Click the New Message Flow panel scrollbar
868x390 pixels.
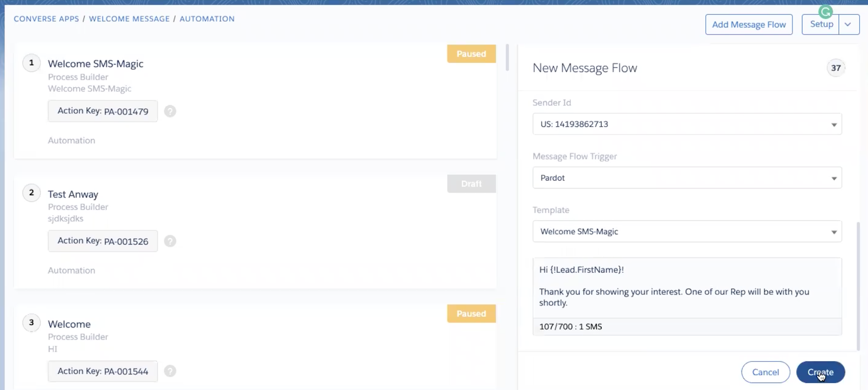pyautogui.click(x=858, y=286)
